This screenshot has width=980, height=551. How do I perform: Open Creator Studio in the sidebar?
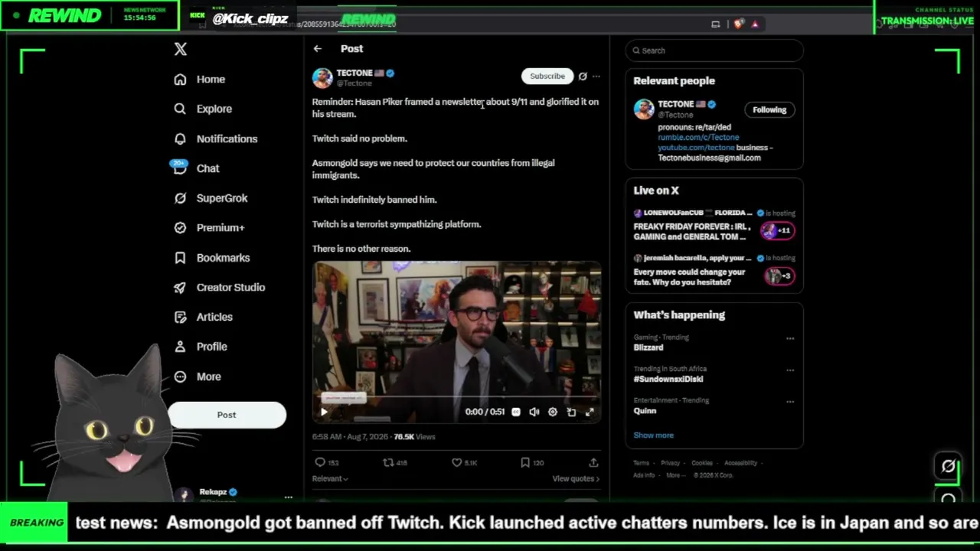219,288
